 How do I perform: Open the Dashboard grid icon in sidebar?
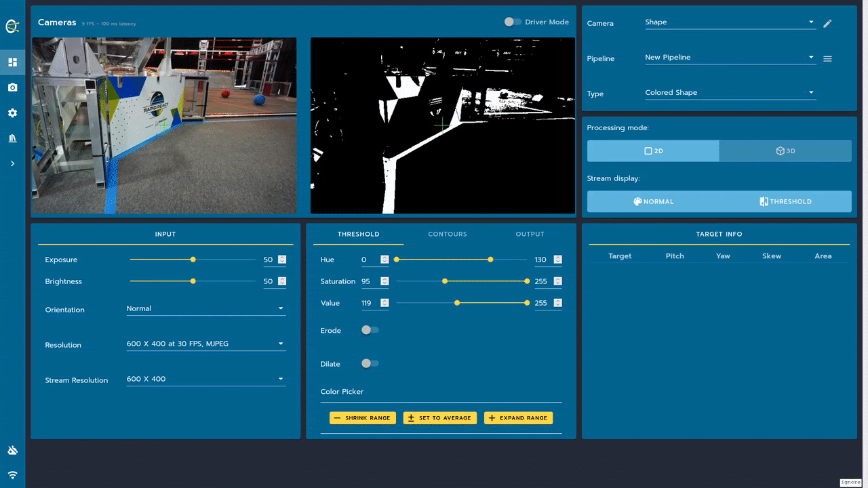click(12, 62)
